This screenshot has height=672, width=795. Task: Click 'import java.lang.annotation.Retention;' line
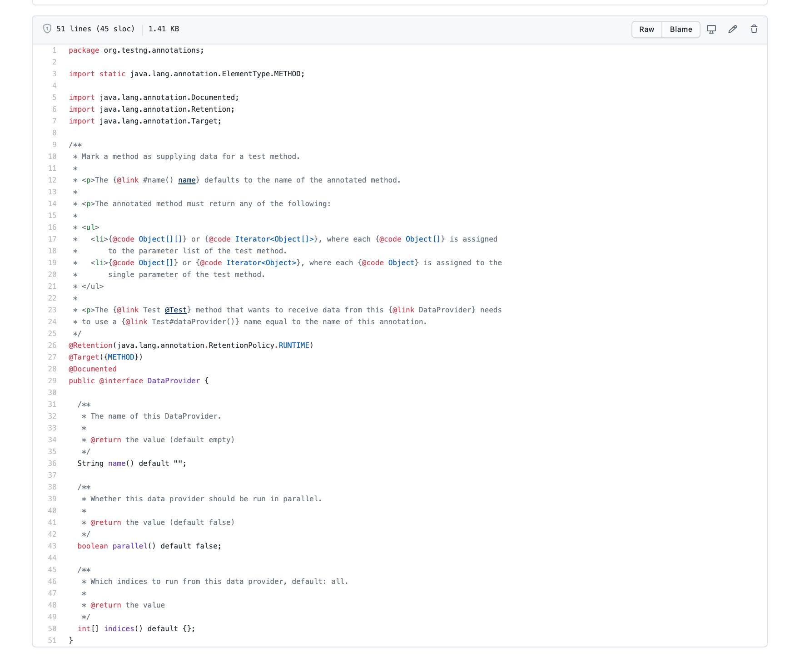tap(152, 109)
